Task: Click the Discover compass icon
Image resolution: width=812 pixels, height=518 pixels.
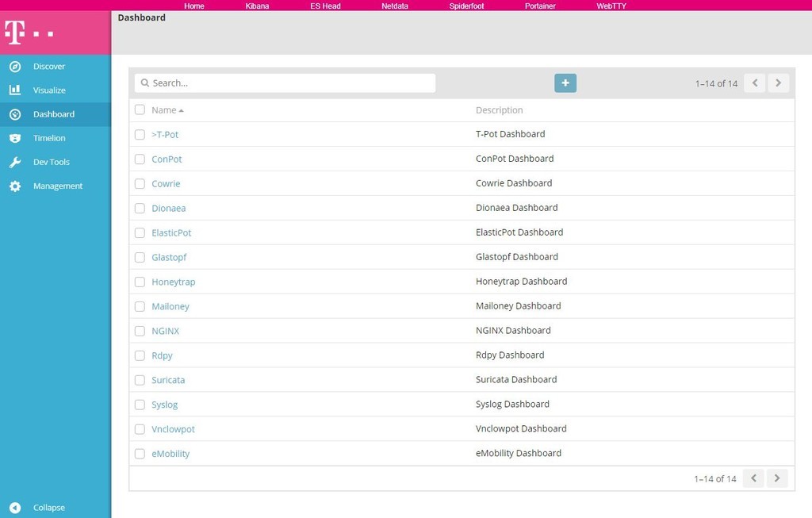Action: [15, 67]
